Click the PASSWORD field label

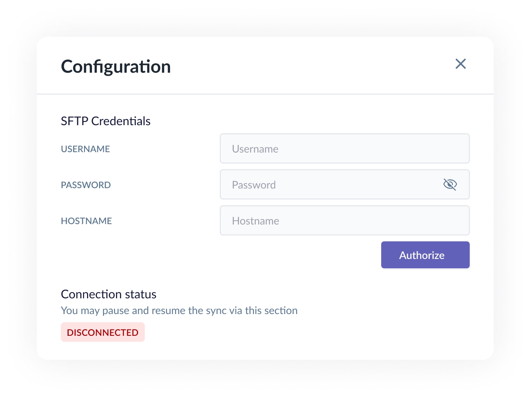pos(86,185)
